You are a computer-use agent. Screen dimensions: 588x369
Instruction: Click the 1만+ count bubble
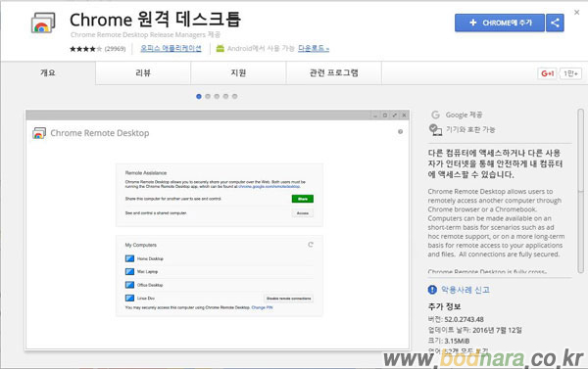(570, 73)
